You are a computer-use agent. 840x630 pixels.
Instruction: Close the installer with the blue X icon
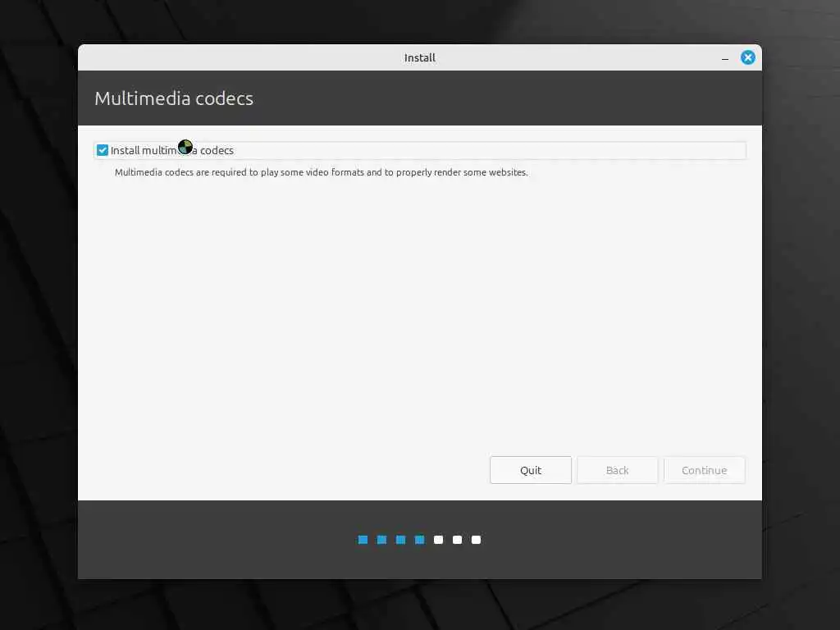click(x=748, y=57)
